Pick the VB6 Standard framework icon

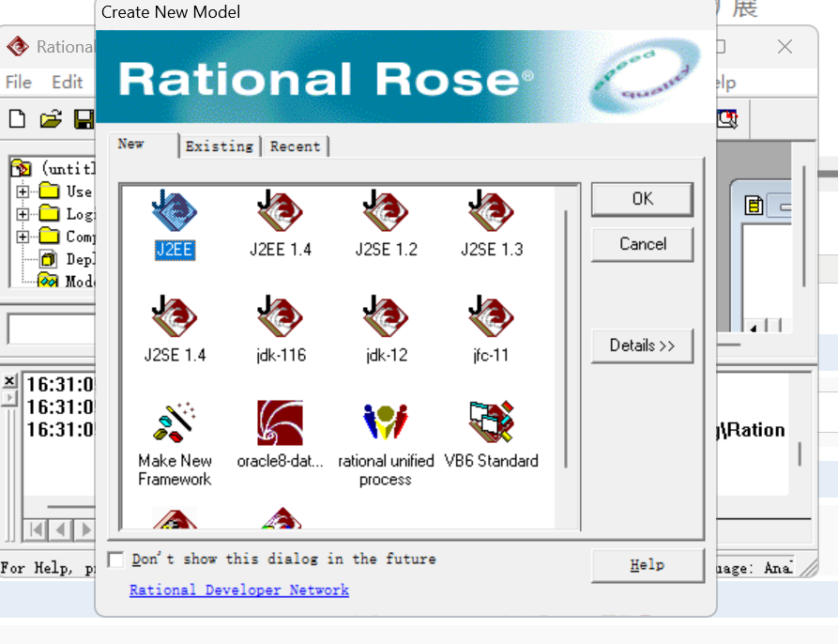point(491,422)
